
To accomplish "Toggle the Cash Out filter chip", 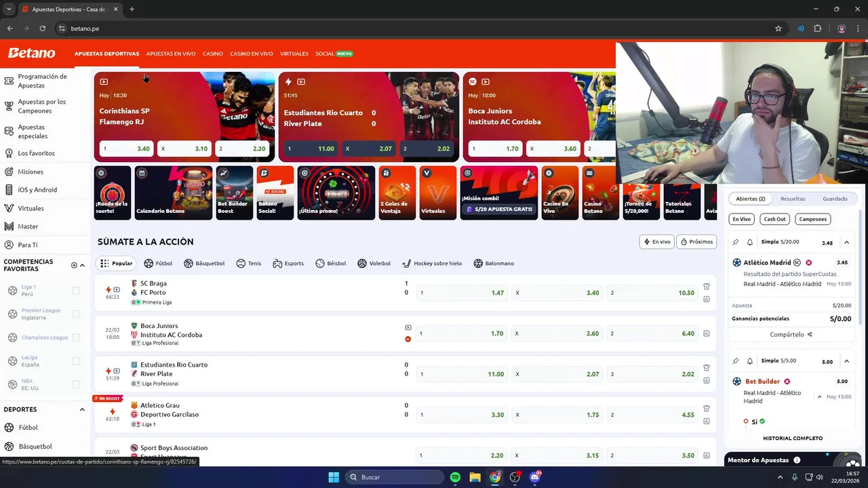I will tap(774, 219).
